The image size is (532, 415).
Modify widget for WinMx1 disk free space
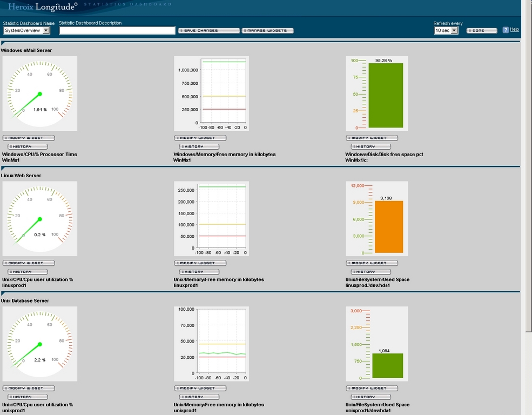tap(372, 138)
